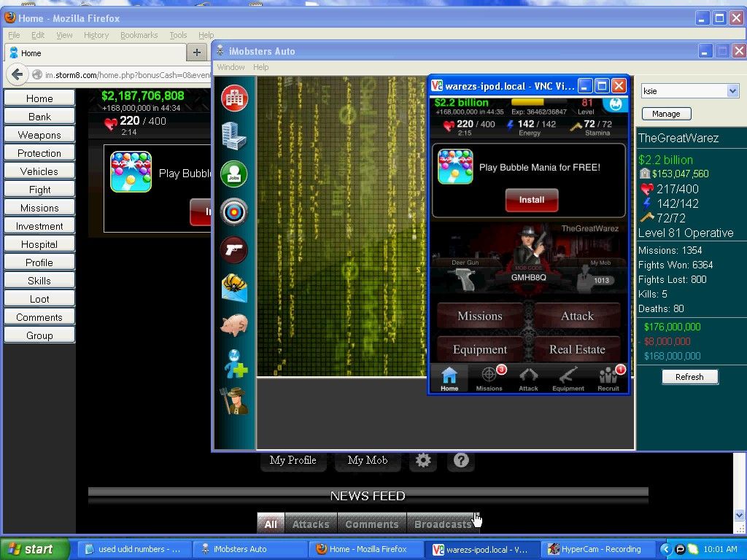Click Group in Firefox left sidebar
Screen dimensions: 747x560
[39, 335]
